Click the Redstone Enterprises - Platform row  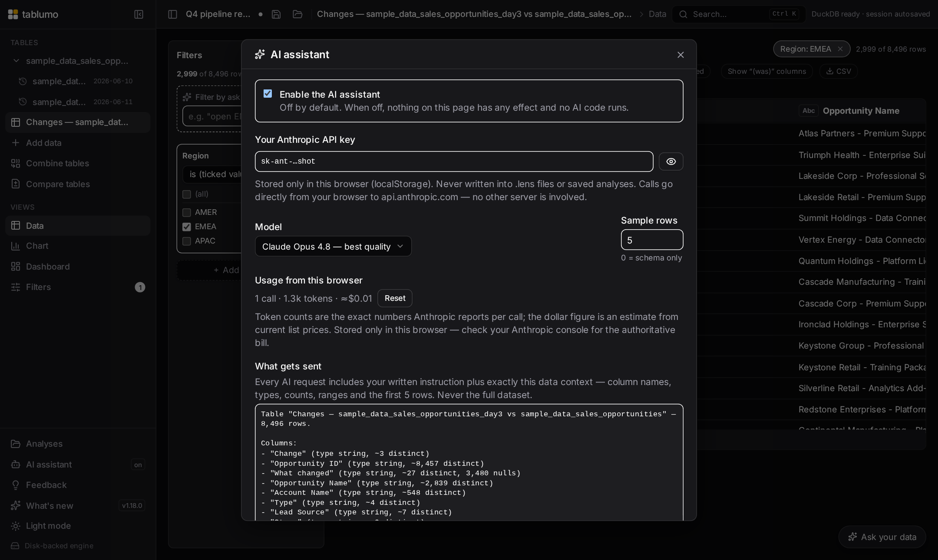coord(862,409)
